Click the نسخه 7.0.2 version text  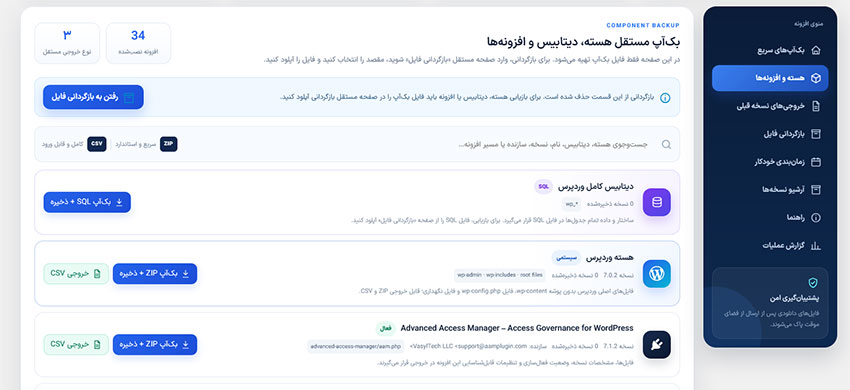tap(618, 275)
